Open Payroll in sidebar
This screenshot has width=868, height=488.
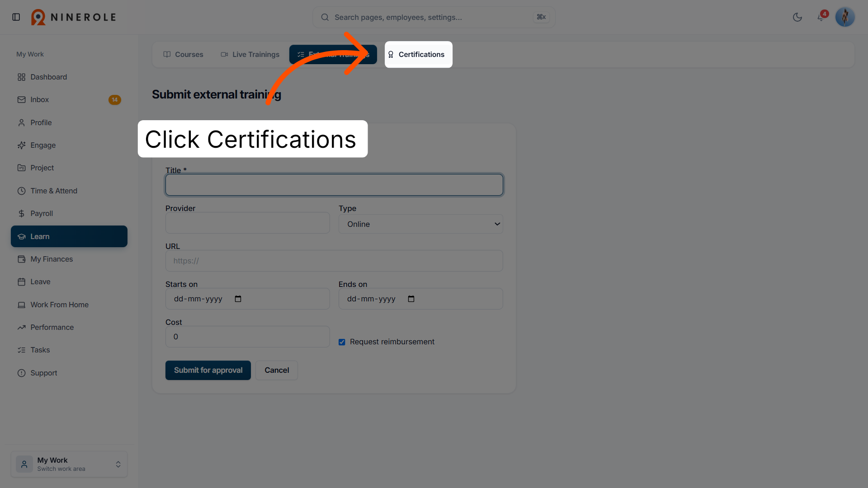click(69, 214)
